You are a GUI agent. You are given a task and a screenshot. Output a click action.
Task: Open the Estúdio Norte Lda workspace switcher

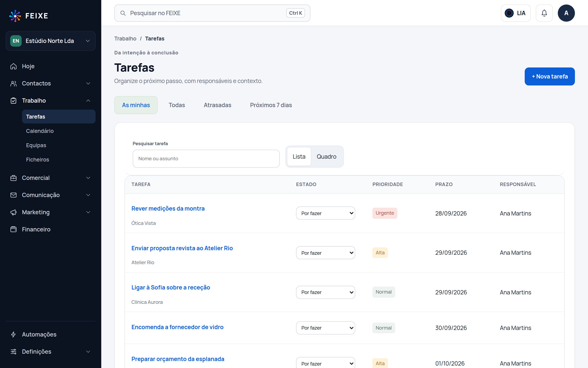pyautogui.click(x=51, y=41)
